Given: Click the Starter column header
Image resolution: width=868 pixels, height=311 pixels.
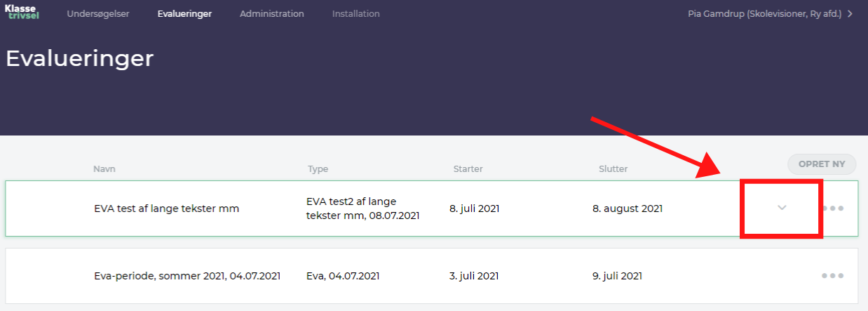Looking at the screenshot, I should click(x=468, y=169).
